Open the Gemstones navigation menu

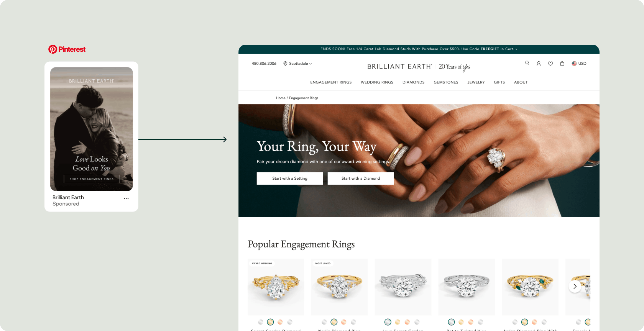tap(446, 82)
